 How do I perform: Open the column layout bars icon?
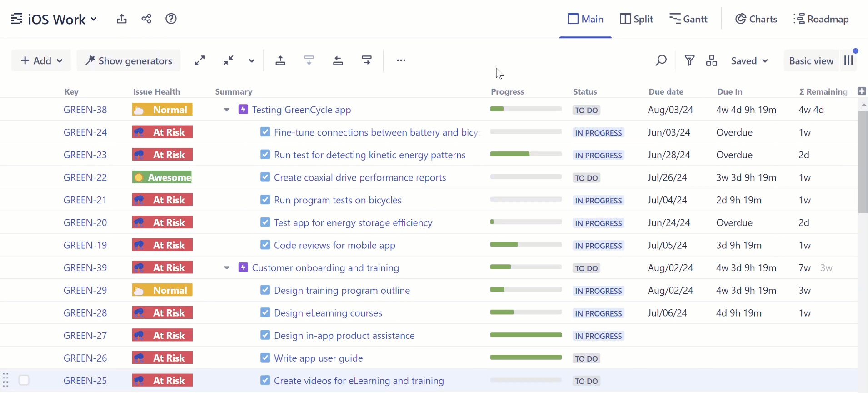(x=848, y=60)
